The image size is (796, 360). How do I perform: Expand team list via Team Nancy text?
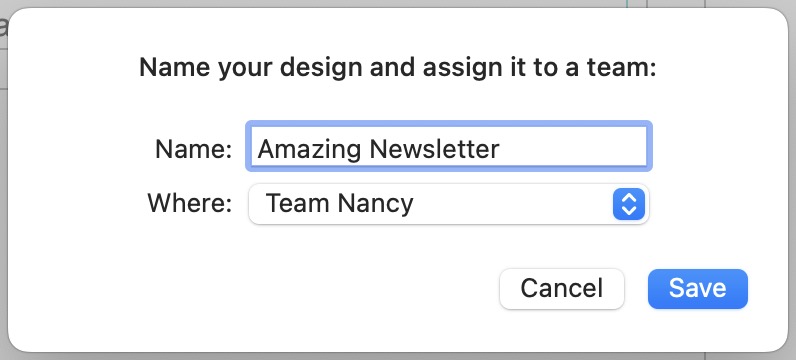coord(340,204)
